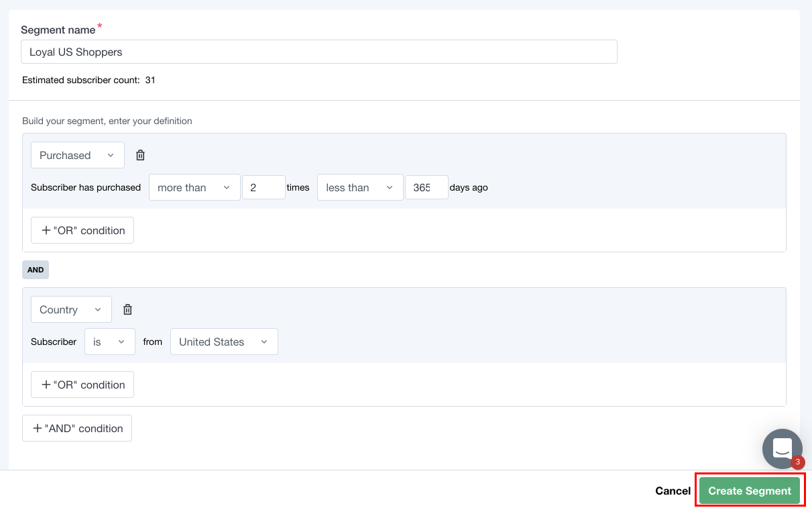812x510 pixels.
Task: Edit the 365 days ago value
Action: pos(426,187)
